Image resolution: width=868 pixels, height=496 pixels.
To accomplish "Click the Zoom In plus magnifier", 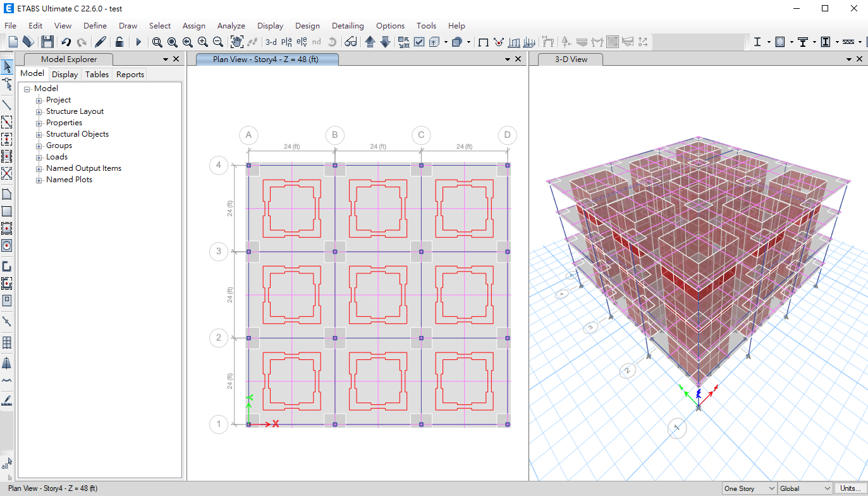I will (x=202, y=42).
